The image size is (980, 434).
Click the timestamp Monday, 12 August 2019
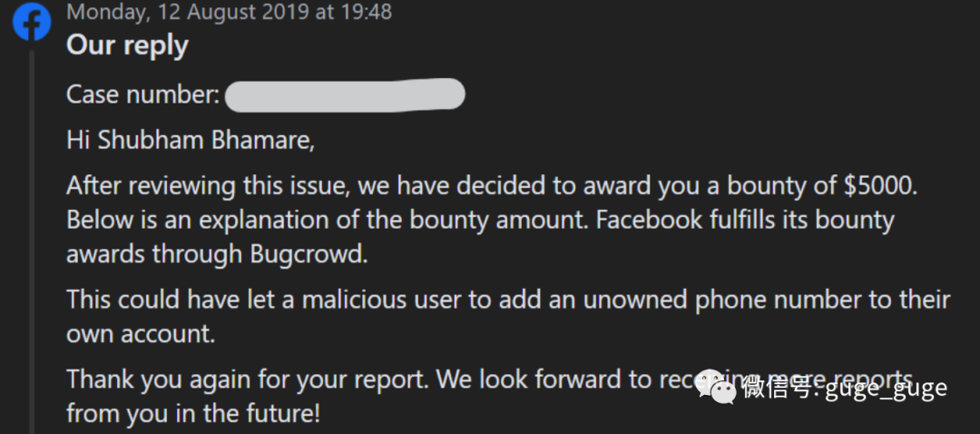[190, 12]
